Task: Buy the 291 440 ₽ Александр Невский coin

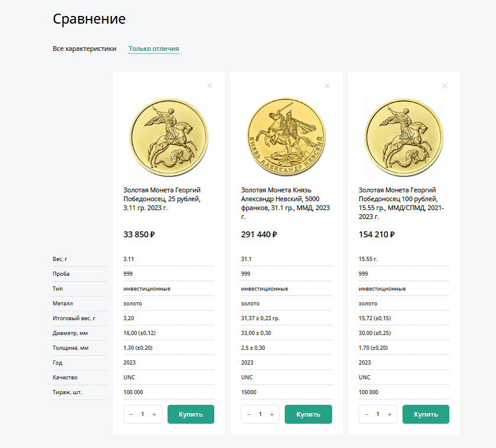Action: point(308,414)
